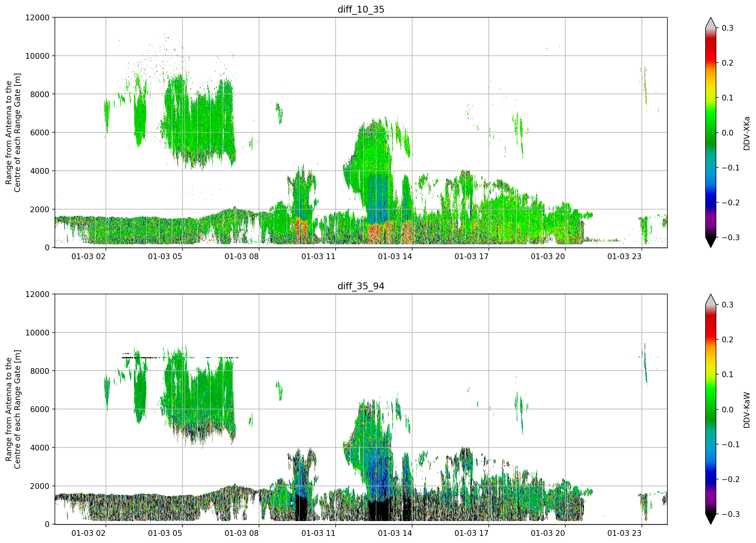Click the 0.3 tick on DDV-XKa colorbar
This screenshot has width=756, height=543.
[x=727, y=28]
